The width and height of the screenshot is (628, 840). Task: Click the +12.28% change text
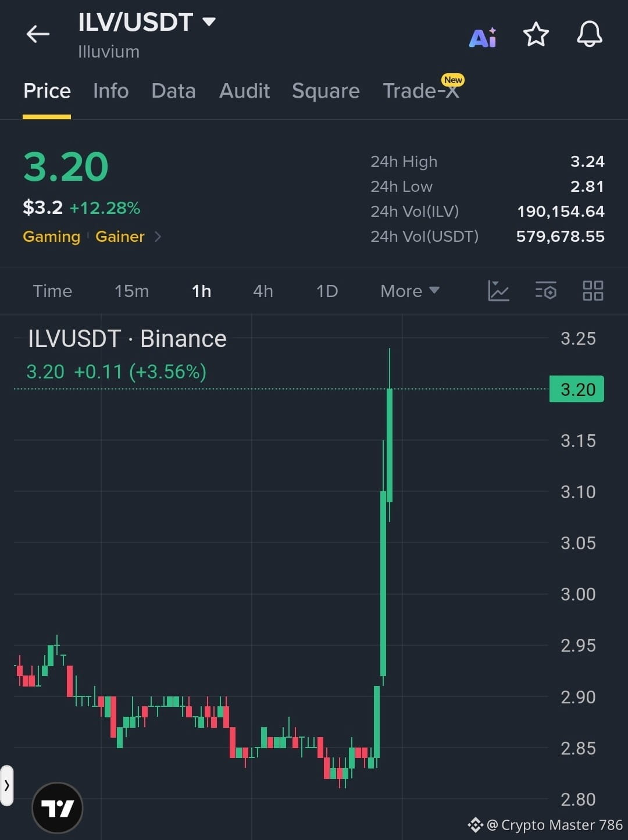click(x=105, y=208)
